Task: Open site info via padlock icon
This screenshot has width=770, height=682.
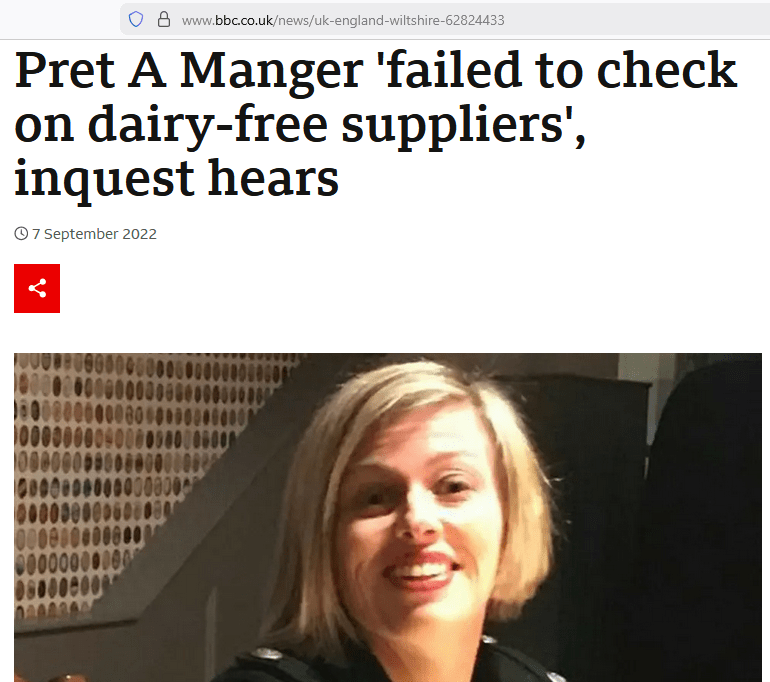Action: click(x=164, y=20)
